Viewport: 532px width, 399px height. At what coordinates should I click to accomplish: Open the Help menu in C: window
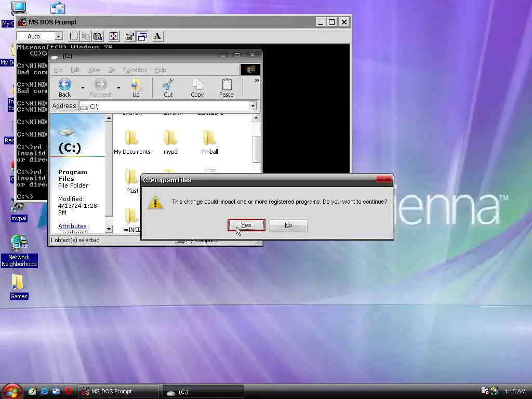tap(160, 70)
